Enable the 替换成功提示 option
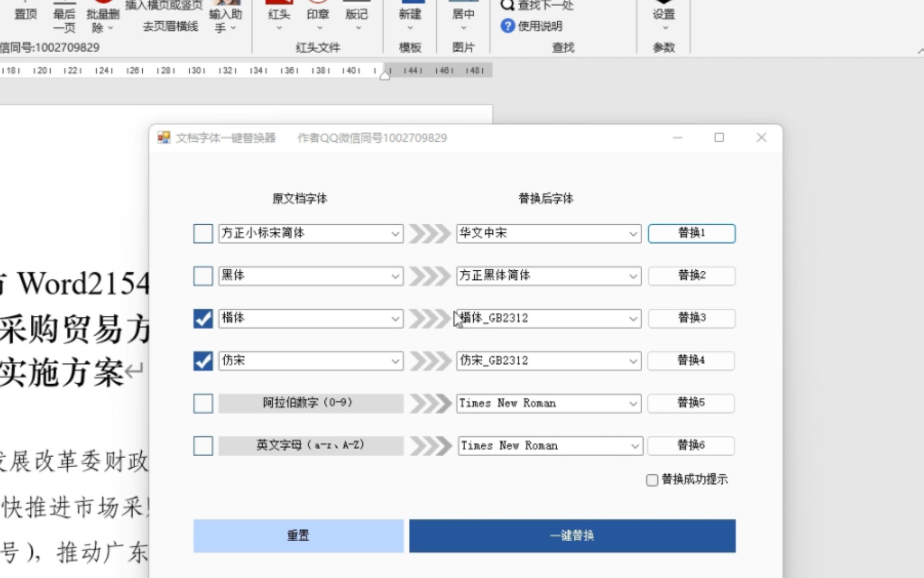The height and width of the screenshot is (578, 924). 652,480
